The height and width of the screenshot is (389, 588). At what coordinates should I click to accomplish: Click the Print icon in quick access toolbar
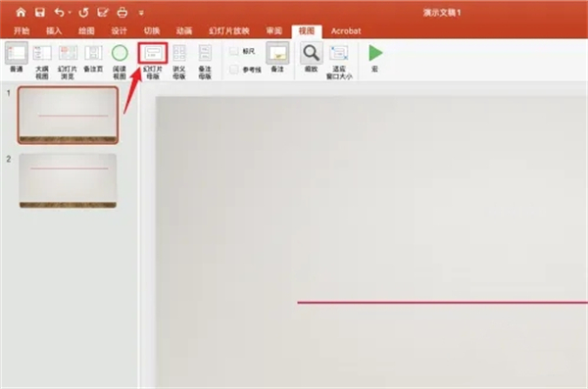coord(122,13)
